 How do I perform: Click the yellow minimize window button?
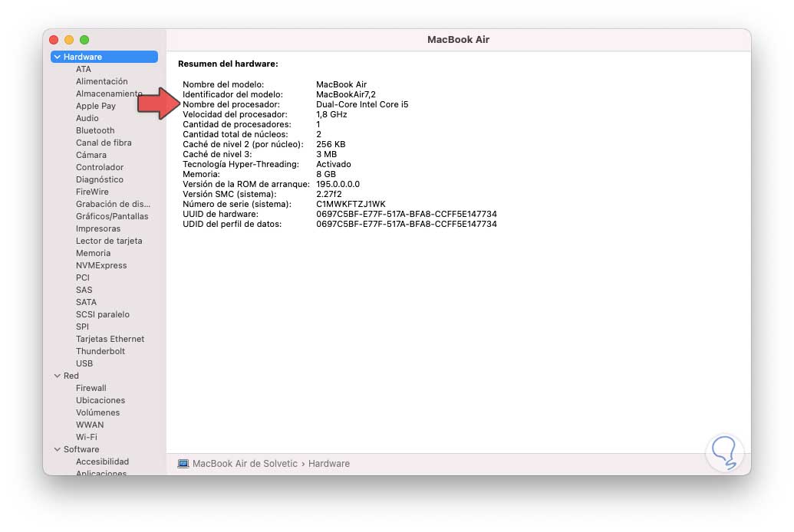click(x=69, y=40)
